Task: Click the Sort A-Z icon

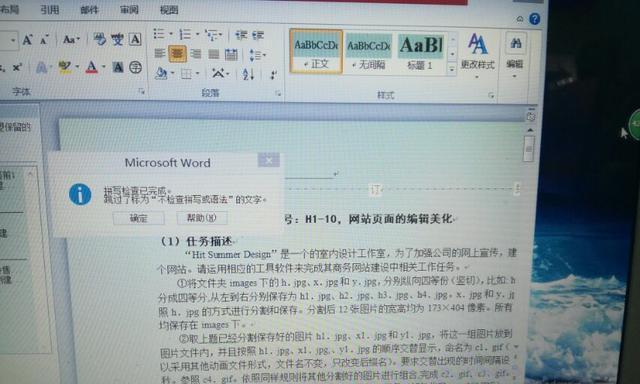Action: tap(248, 74)
